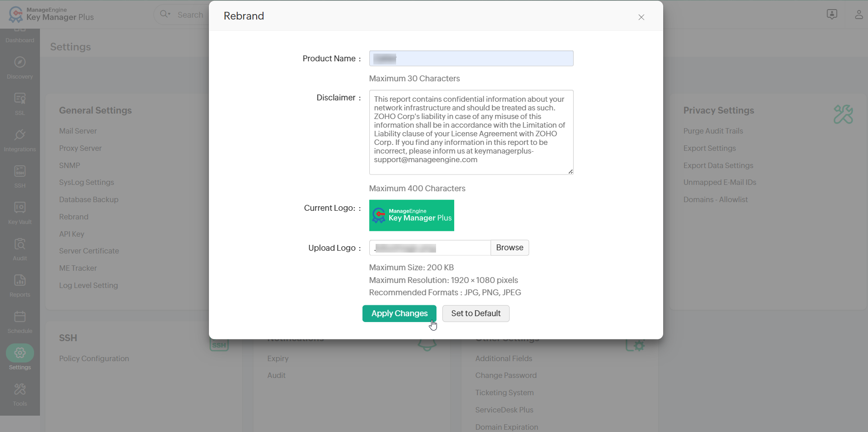Open Notifications Expiry link
The height and width of the screenshot is (432, 868).
click(278, 358)
